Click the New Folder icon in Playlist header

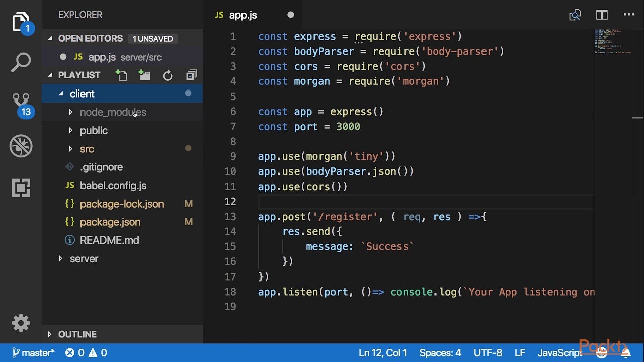tap(145, 75)
